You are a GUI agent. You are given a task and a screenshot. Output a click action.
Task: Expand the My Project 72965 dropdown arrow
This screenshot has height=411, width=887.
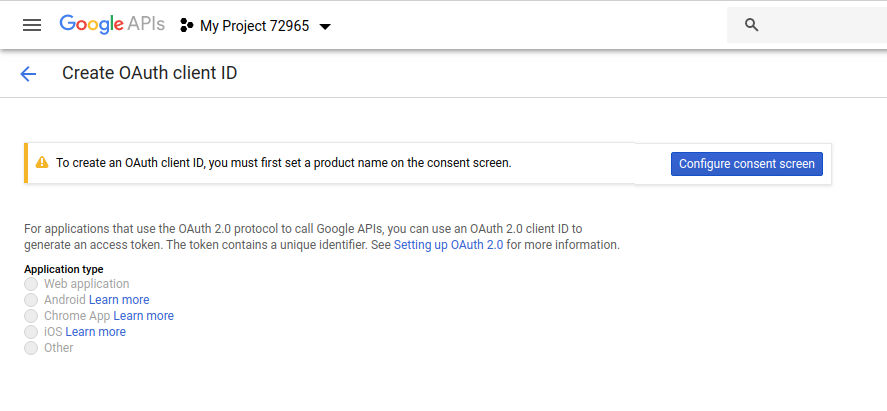click(325, 27)
